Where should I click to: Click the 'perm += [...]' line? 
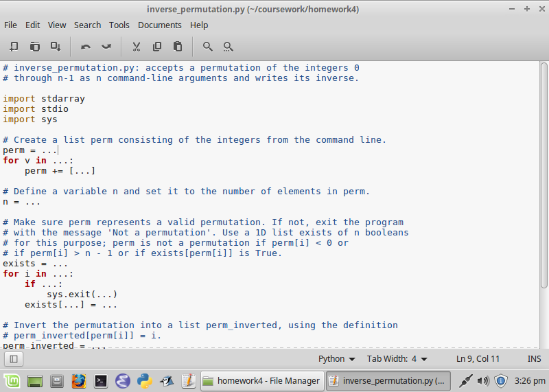60,171
